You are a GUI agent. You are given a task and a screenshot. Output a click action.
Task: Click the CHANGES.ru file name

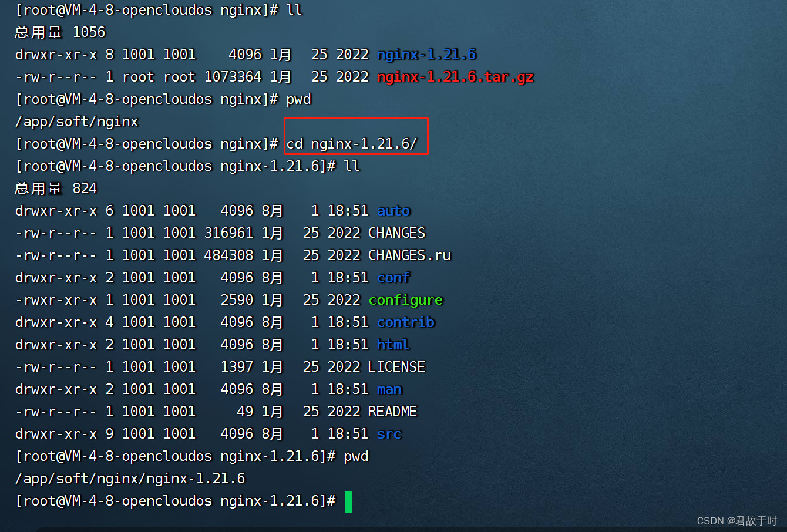[x=409, y=255]
